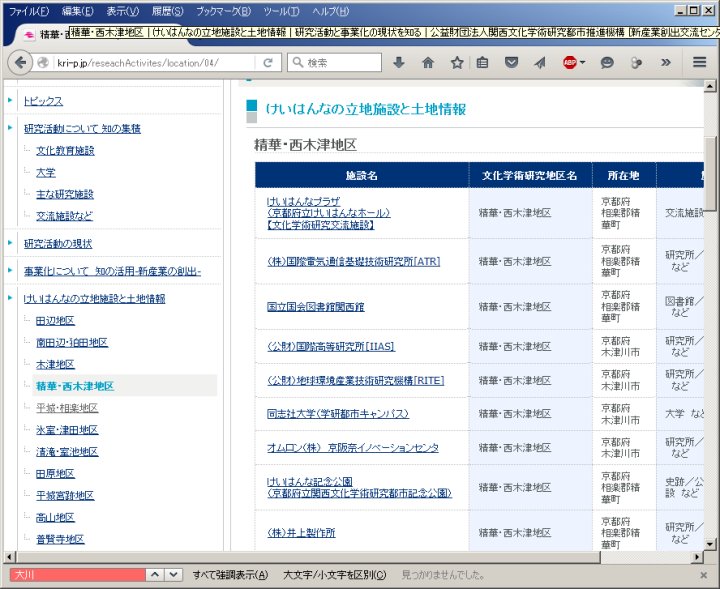Find previous match with up arrow
720x589 pixels.
[x=155, y=575]
